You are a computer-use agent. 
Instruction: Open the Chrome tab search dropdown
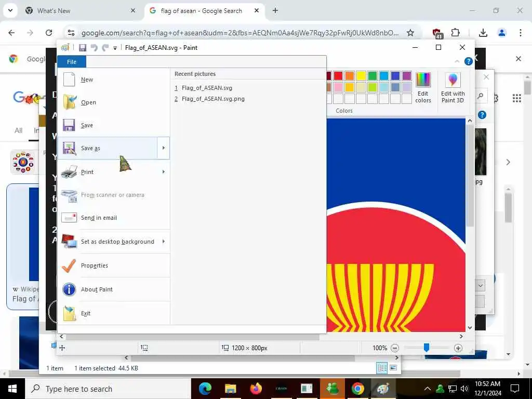tap(10, 10)
